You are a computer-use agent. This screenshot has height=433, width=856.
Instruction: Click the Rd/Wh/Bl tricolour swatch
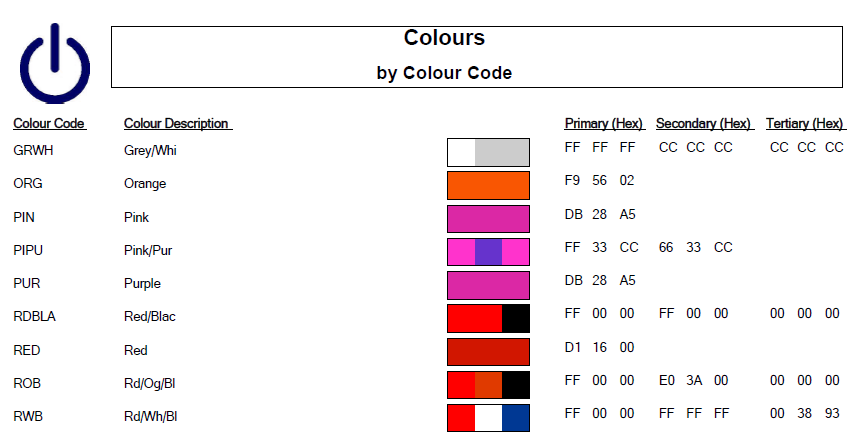pyautogui.click(x=488, y=417)
